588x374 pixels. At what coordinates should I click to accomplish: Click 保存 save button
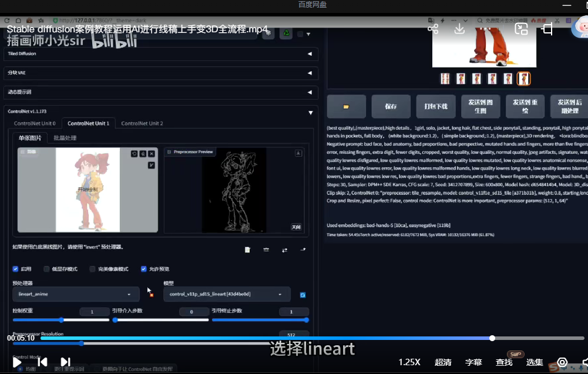tap(391, 106)
